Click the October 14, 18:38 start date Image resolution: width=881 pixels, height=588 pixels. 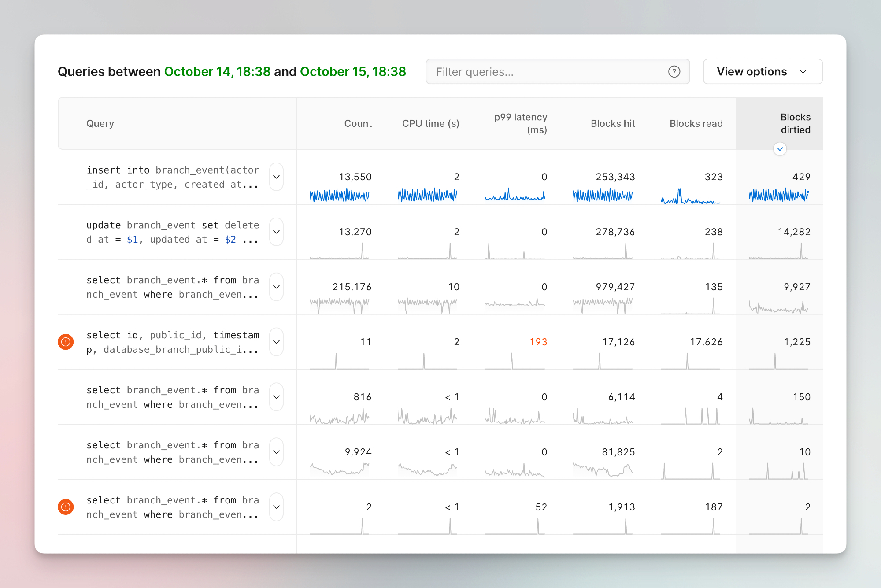(x=217, y=72)
